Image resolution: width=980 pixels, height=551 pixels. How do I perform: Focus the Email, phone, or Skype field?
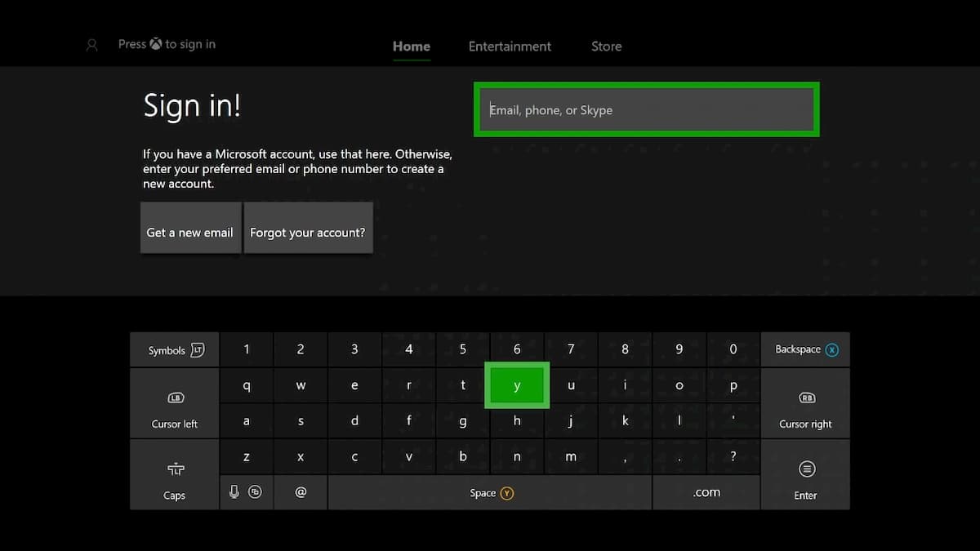point(646,109)
